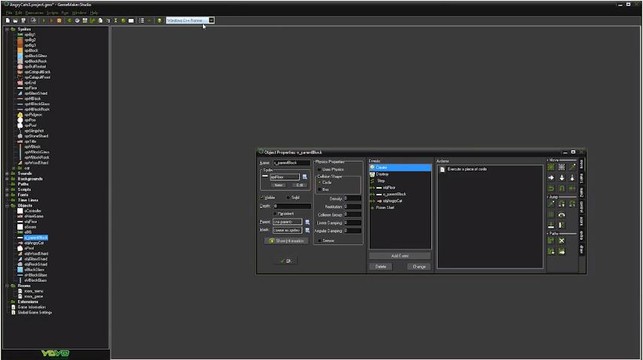Open the Help menu
This screenshot has width=643, height=360.
pos(94,13)
